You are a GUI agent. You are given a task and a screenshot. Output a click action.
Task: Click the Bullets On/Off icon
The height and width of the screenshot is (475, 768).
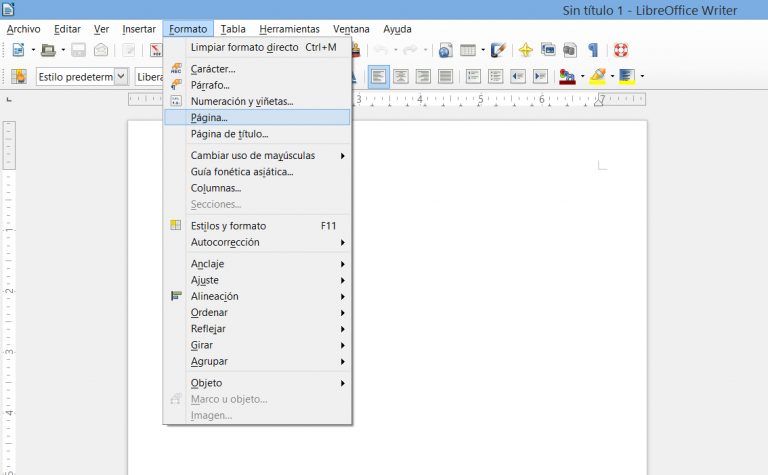[x=496, y=76]
